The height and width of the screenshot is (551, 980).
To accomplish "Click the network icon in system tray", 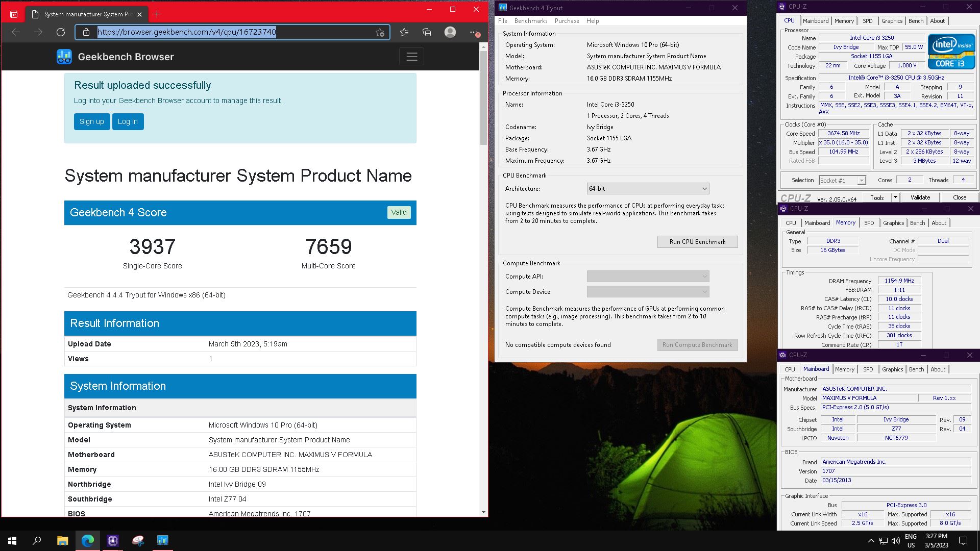I will (884, 541).
